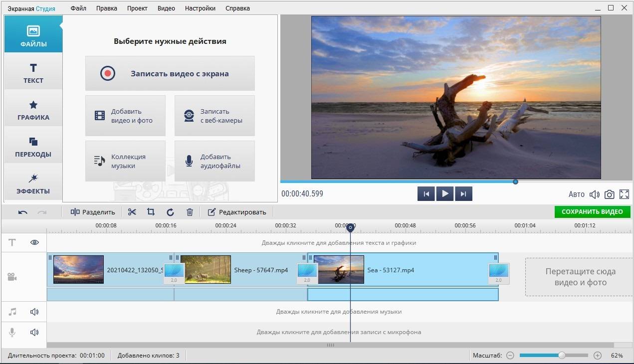Select the Sheep - 57647.mp4 clip thumbnail
This screenshot has height=364, width=634.
tap(206, 270)
